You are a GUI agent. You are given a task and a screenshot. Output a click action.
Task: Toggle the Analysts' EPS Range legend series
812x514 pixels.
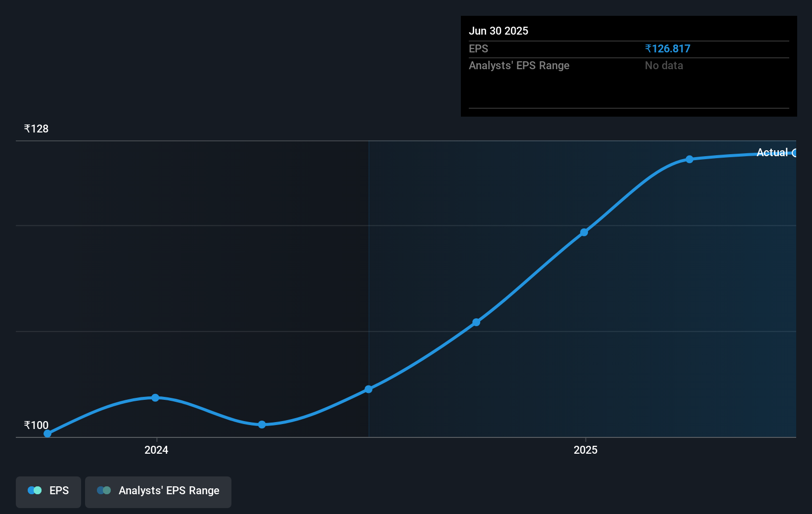click(158, 492)
